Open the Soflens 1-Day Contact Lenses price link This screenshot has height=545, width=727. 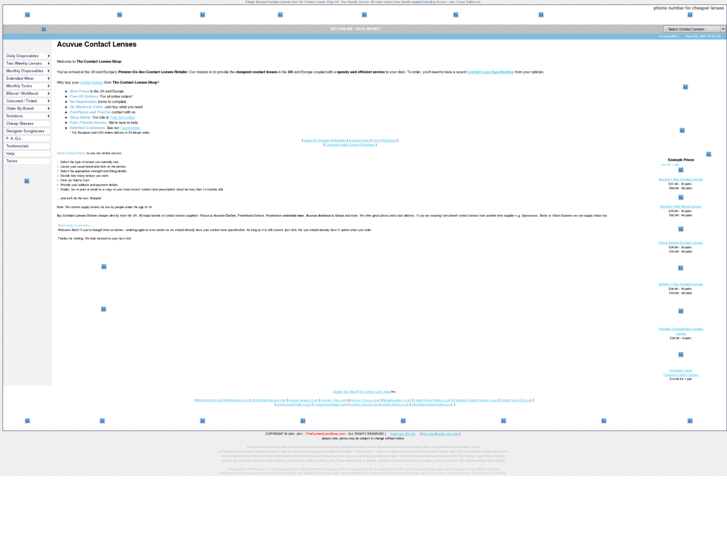(x=681, y=284)
